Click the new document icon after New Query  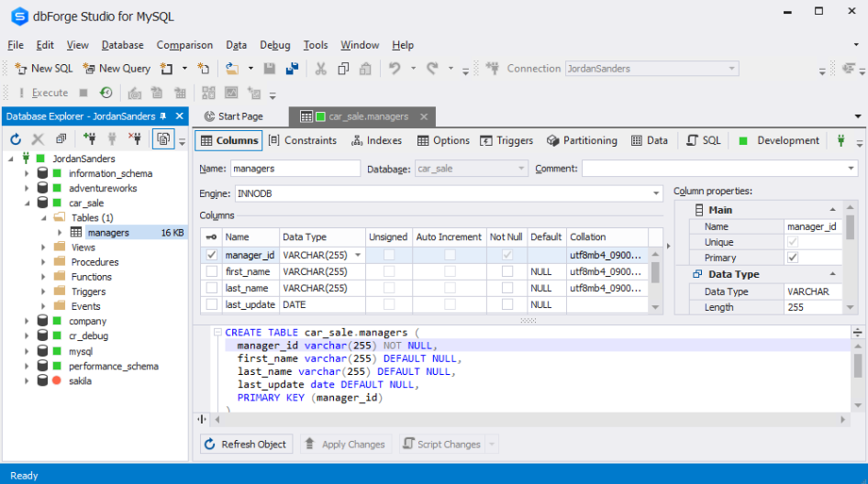coord(167,69)
